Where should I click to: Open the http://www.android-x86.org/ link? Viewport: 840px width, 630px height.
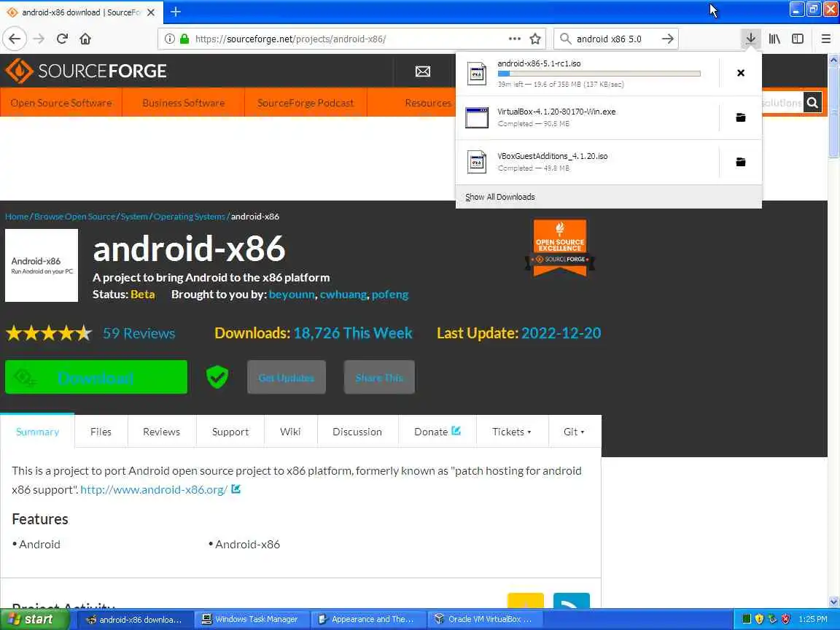(x=154, y=489)
